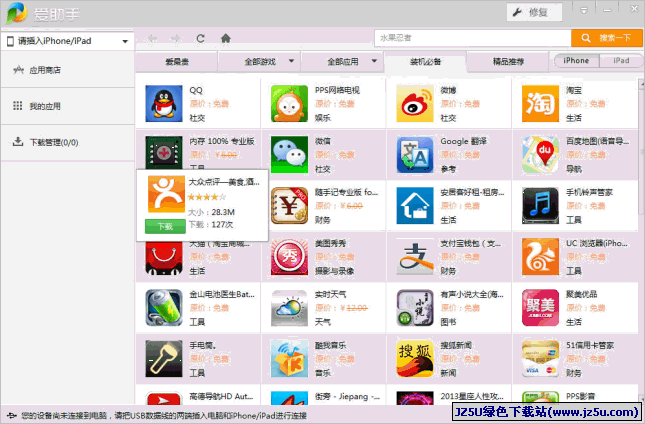Screen dimensions: 645x424
Task: Open the 手机铃声管家 music icon
Action: [540, 206]
